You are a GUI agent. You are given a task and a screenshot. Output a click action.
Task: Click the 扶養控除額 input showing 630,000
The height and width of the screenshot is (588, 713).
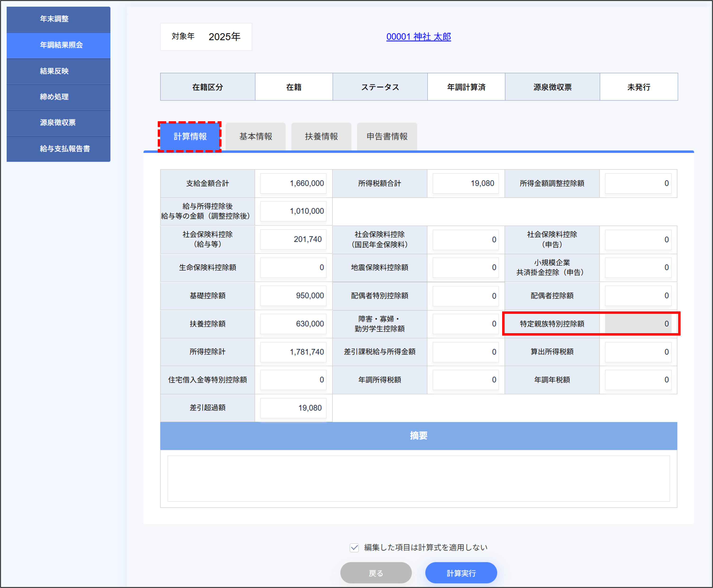point(293,324)
